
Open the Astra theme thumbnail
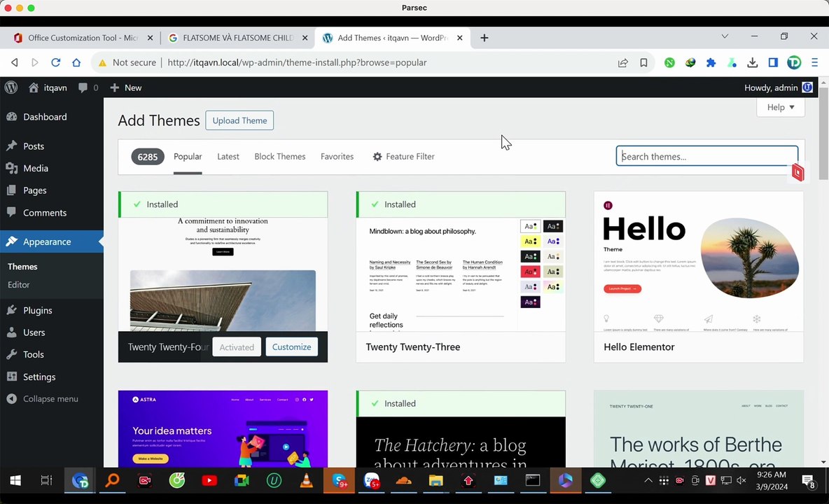click(x=223, y=428)
